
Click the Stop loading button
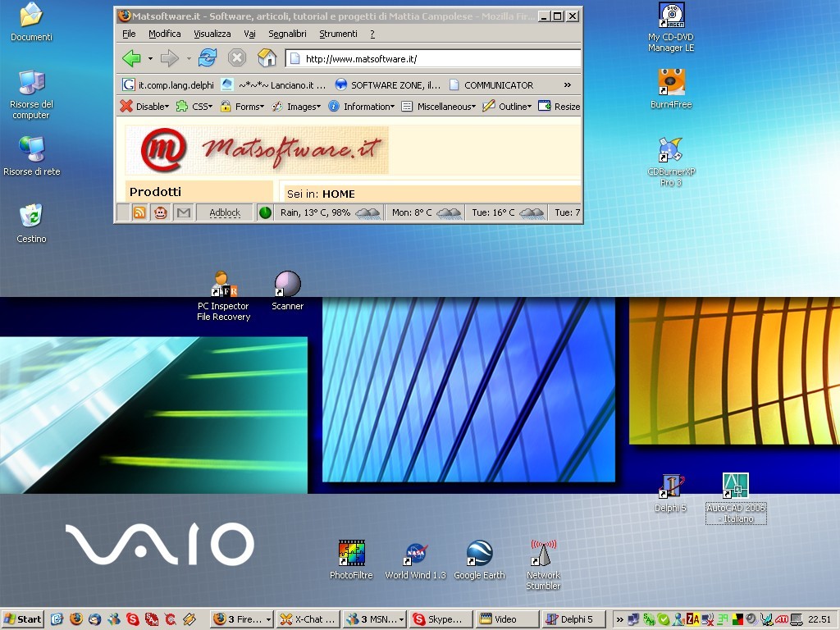click(x=237, y=57)
